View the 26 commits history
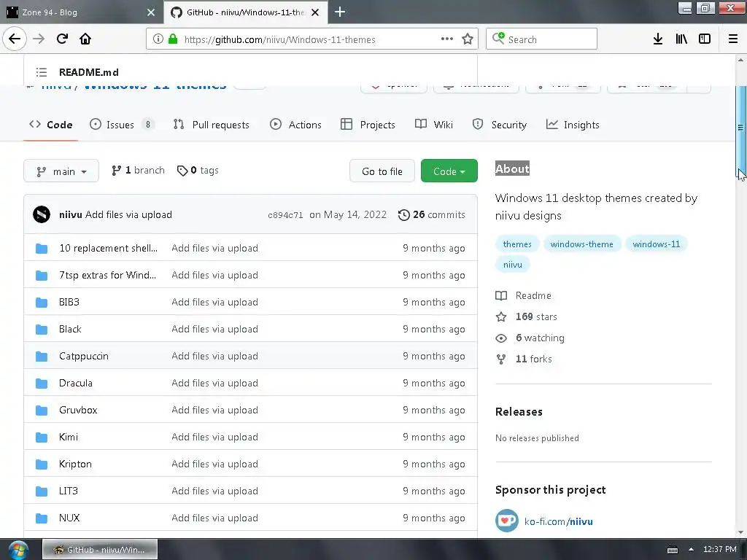 point(432,215)
